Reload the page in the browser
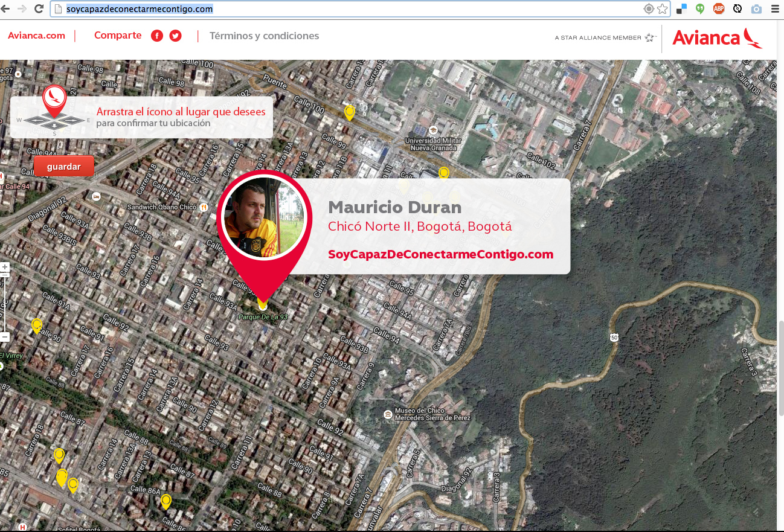The image size is (784, 532). [39, 8]
